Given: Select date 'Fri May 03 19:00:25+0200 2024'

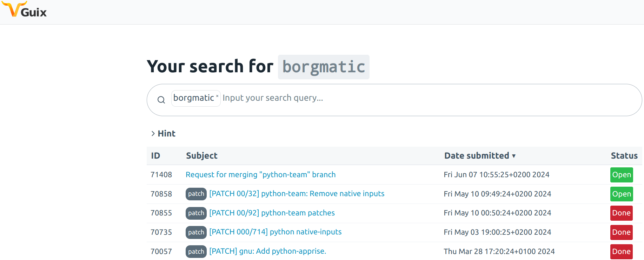Looking at the screenshot, I should [x=497, y=232].
